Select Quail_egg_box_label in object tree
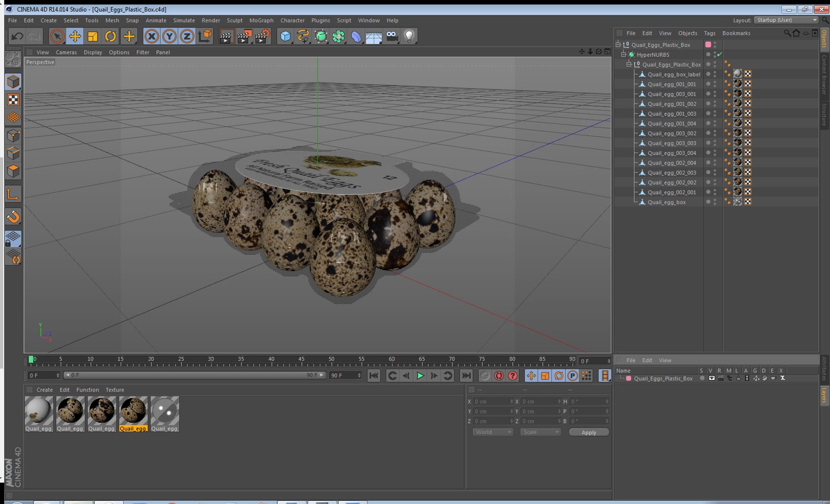Viewport: 830px width, 504px height. (674, 74)
